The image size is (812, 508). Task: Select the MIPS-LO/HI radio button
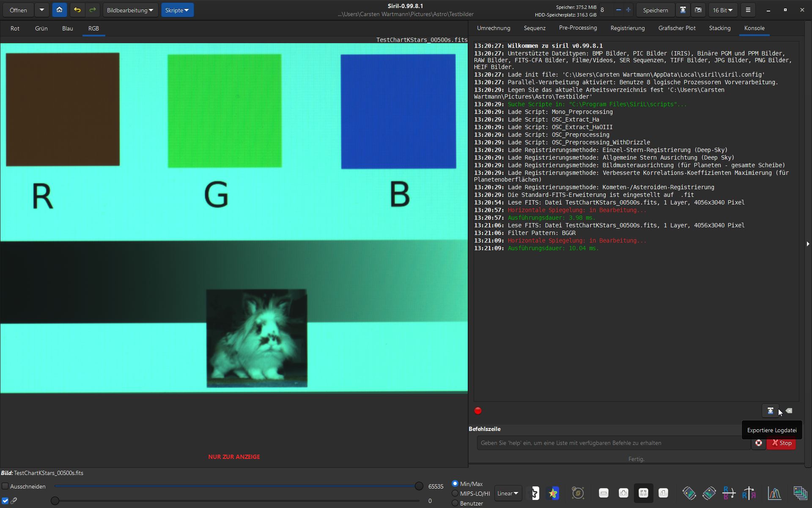click(x=455, y=493)
